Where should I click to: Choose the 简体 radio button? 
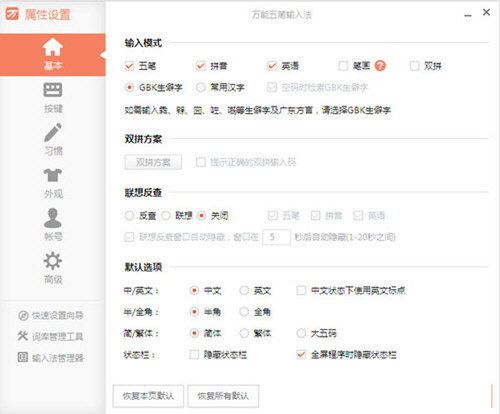194,333
